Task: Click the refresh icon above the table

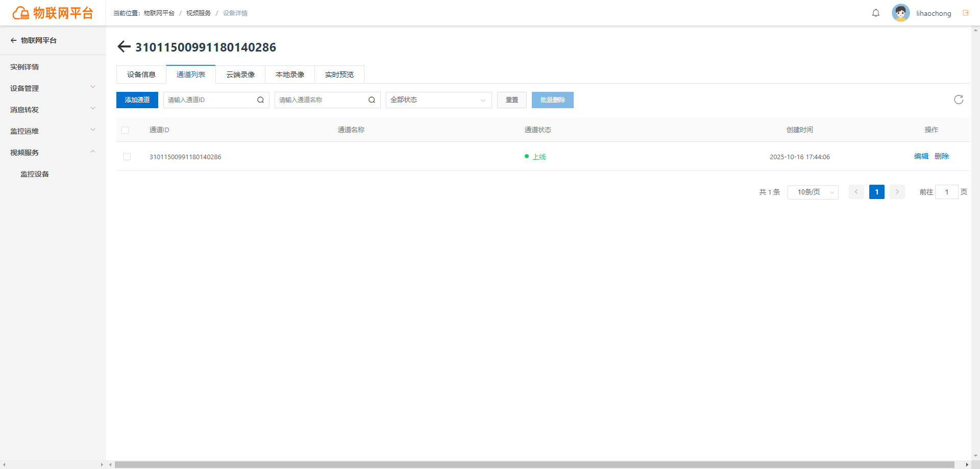Action: (x=959, y=100)
